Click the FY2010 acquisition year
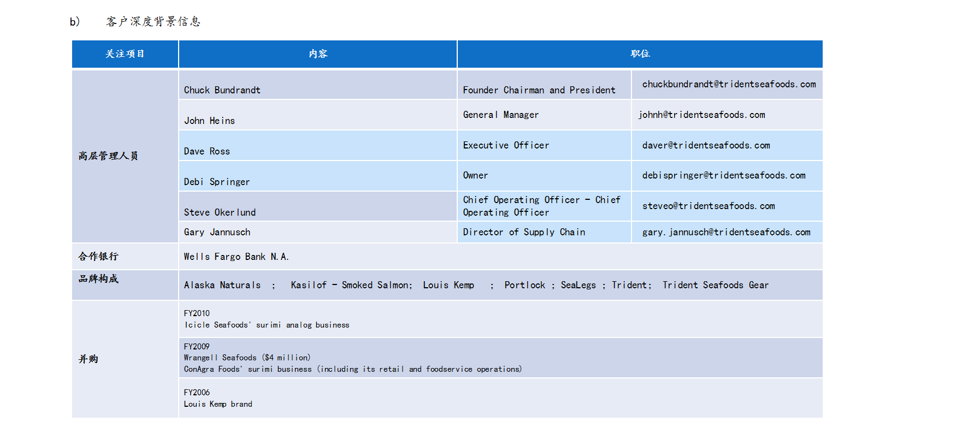980x445 pixels. (x=197, y=313)
